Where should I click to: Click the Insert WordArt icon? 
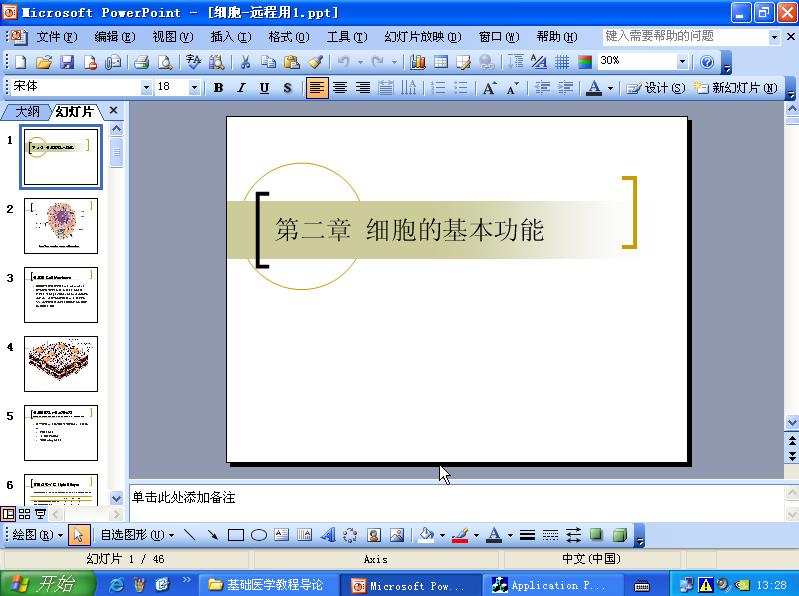coord(327,535)
